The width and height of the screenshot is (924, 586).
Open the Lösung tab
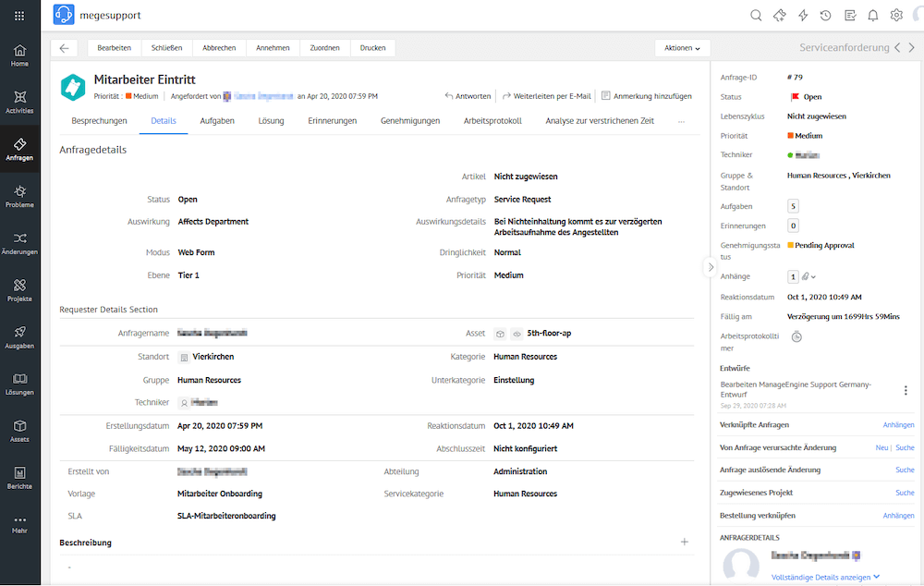coord(271,121)
